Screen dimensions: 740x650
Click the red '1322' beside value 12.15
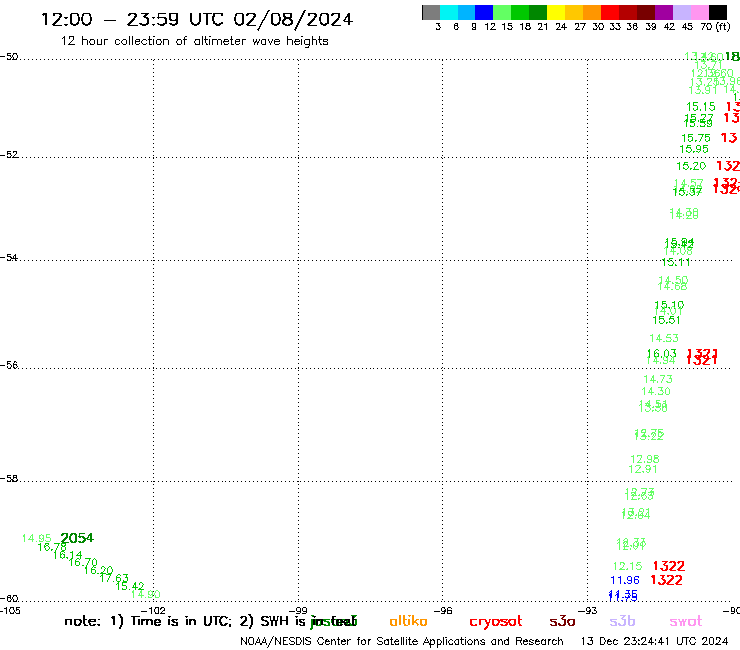(669, 566)
